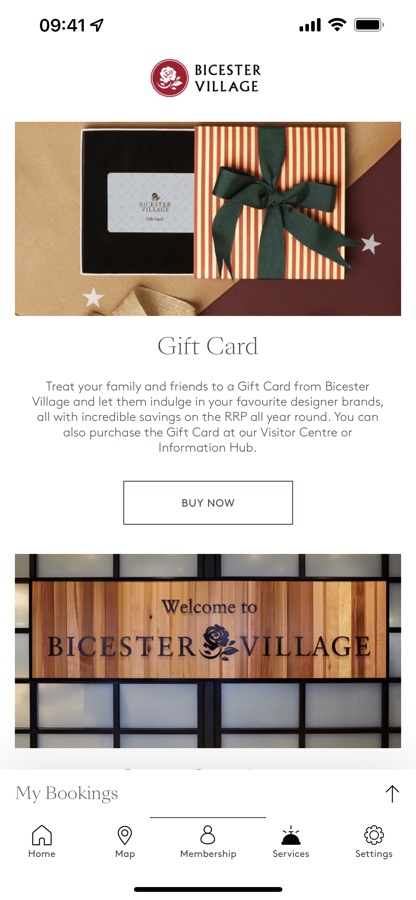
Task: Tap the Gift Card title text
Action: (x=208, y=347)
